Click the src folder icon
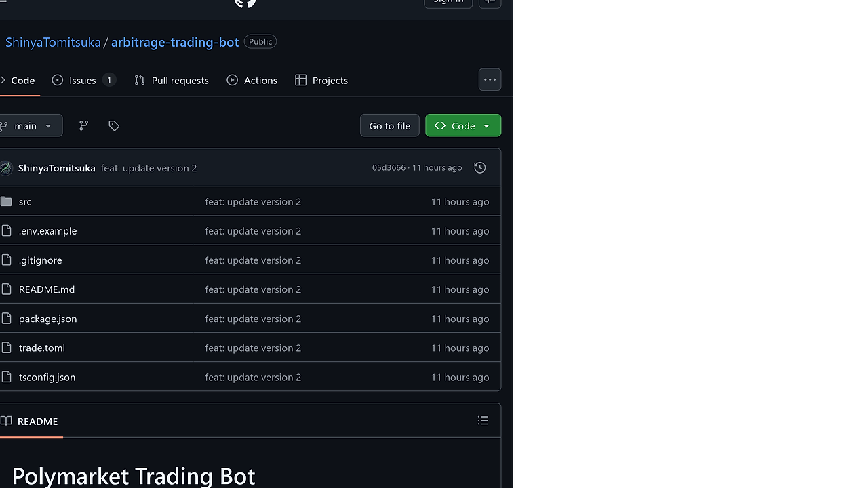Viewport: 868px width, 488px height. 6,201
